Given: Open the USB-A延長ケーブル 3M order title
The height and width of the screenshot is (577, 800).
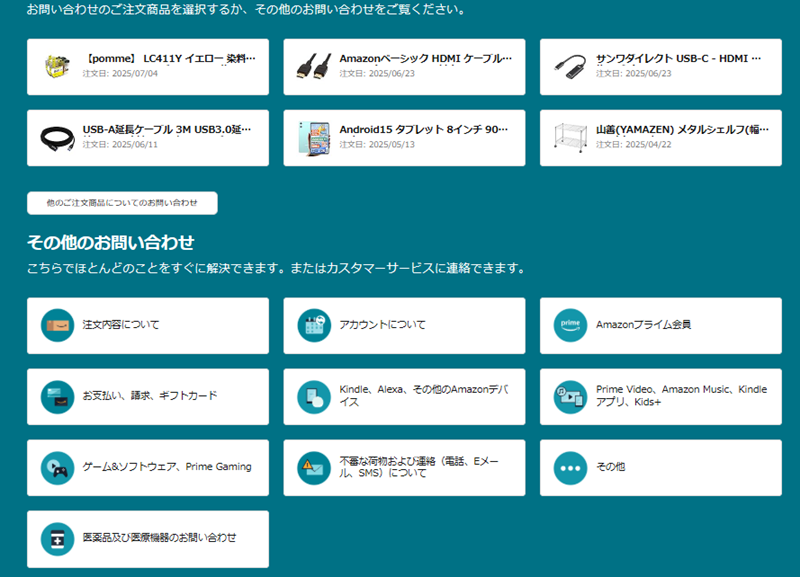Looking at the screenshot, I should (167, 130).
